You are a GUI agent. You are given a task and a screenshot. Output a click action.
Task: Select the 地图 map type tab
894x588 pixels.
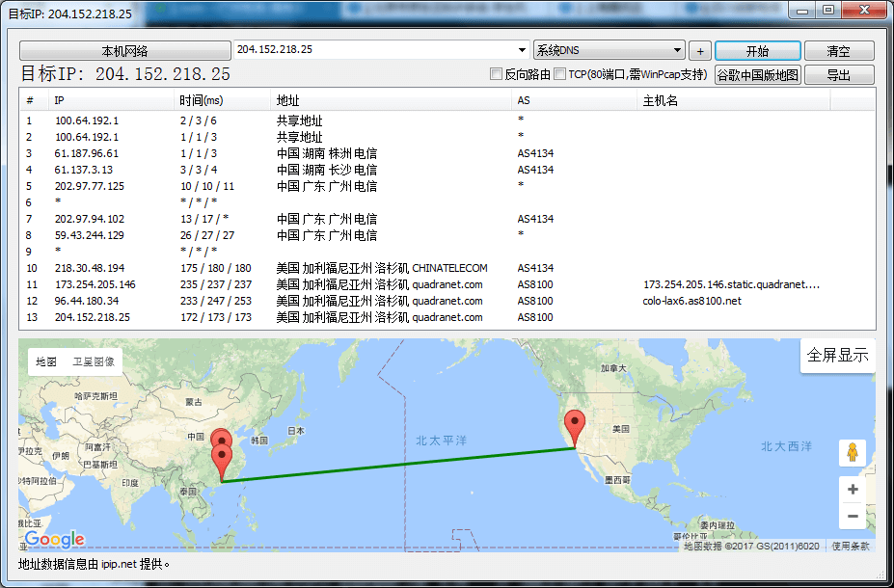click(46, 361)
